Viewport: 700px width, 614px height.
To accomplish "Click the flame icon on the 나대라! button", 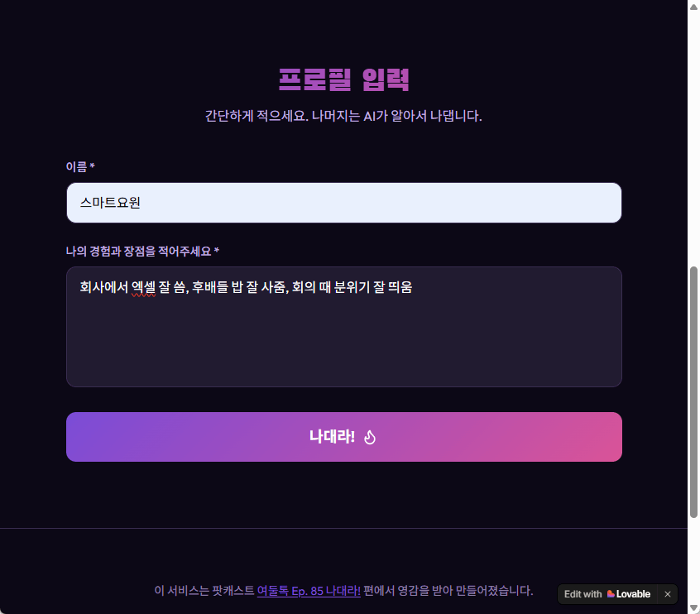I will click(370, 437).
